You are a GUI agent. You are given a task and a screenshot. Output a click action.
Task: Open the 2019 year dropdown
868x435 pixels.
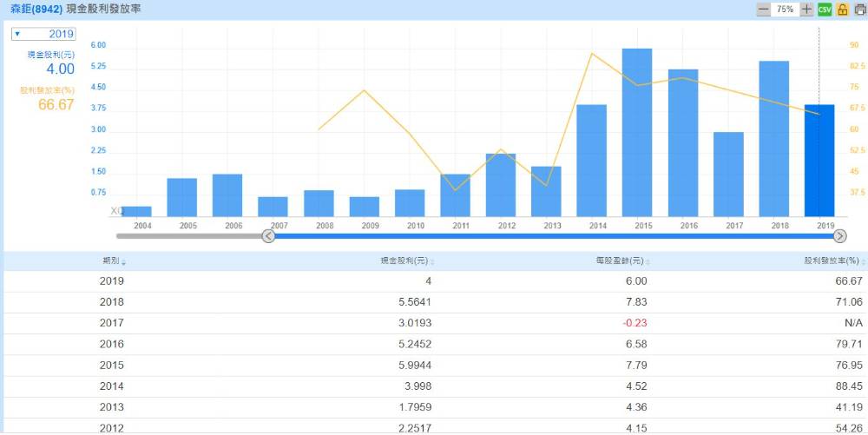[43, 34]
